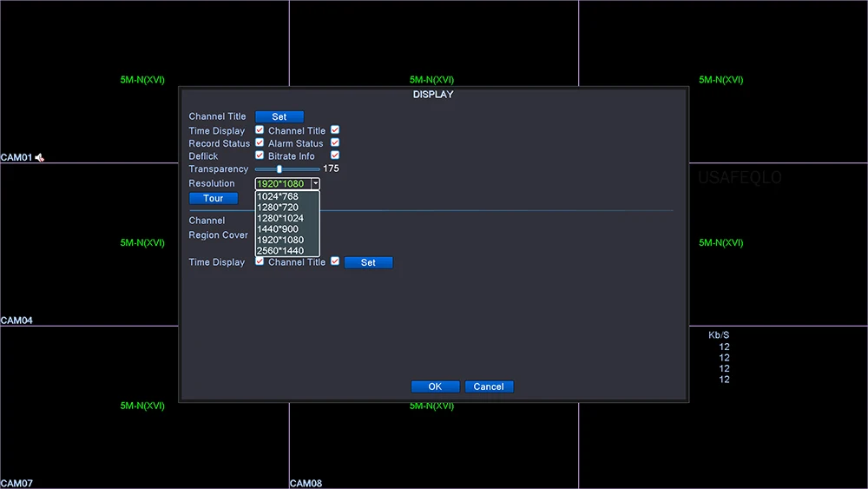
Task: Click the transparency value 175
Action: click(331, 169)
